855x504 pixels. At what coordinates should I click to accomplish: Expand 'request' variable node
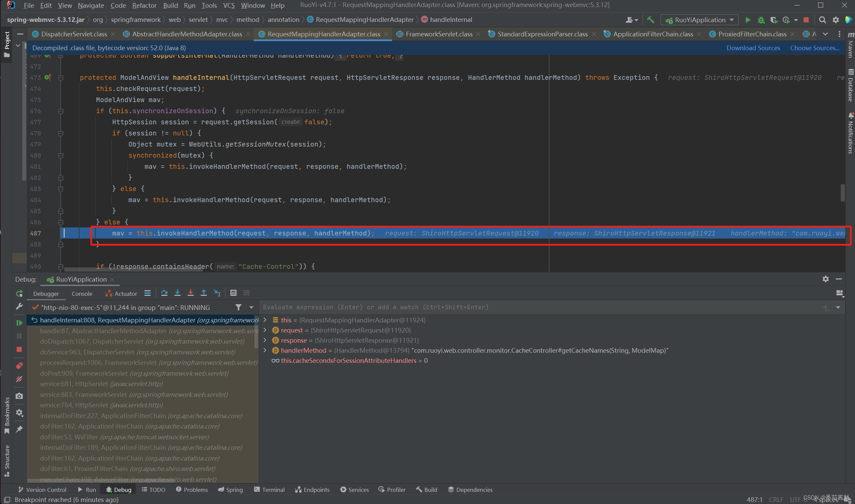[265, 330]
